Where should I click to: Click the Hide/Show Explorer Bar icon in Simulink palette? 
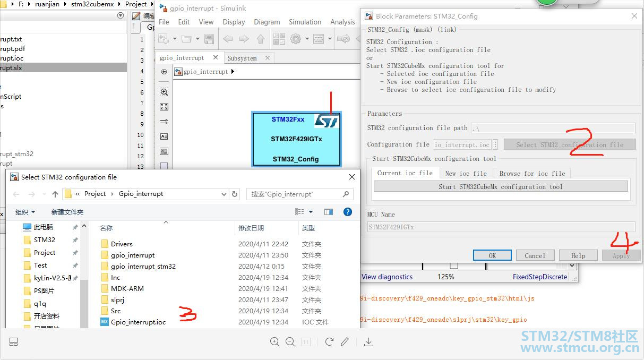coord(164,72)
